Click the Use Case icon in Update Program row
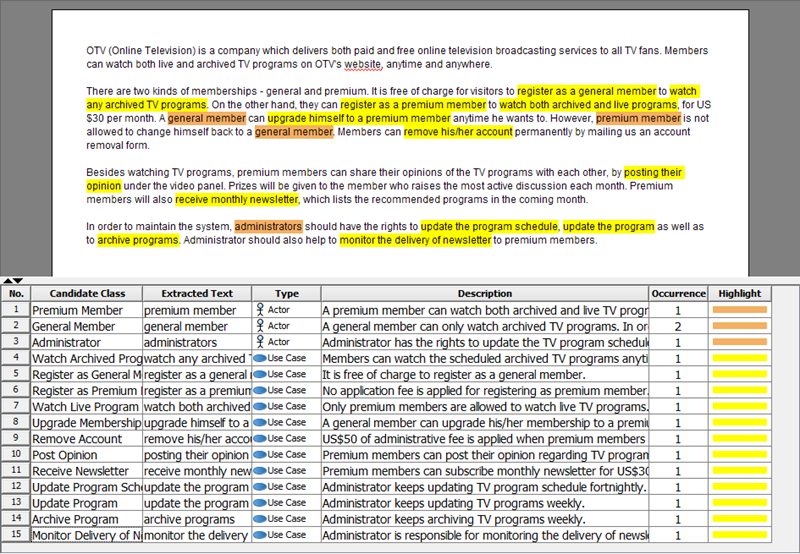The width and height of the screenshot is (800, 554). click(x=260, y=503)
